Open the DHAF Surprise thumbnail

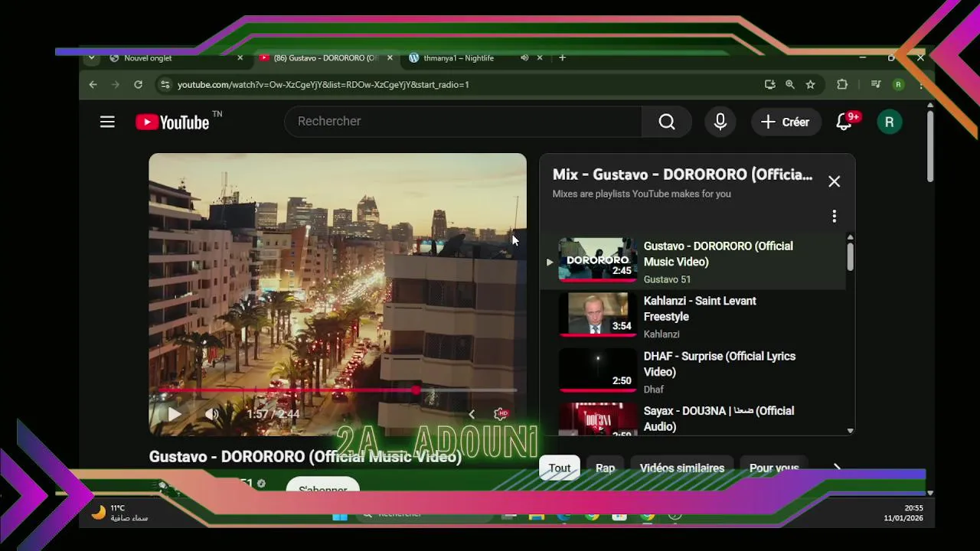(597, 370)
